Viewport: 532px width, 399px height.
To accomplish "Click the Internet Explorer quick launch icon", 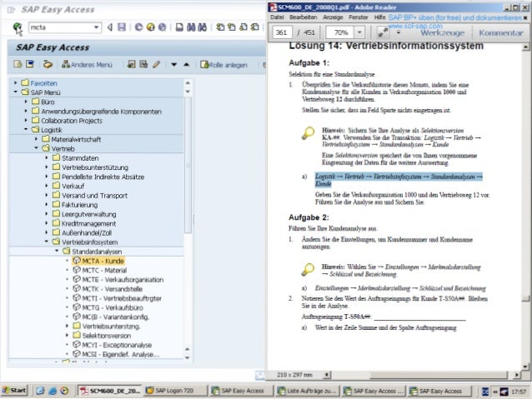I will pos(53,391).
